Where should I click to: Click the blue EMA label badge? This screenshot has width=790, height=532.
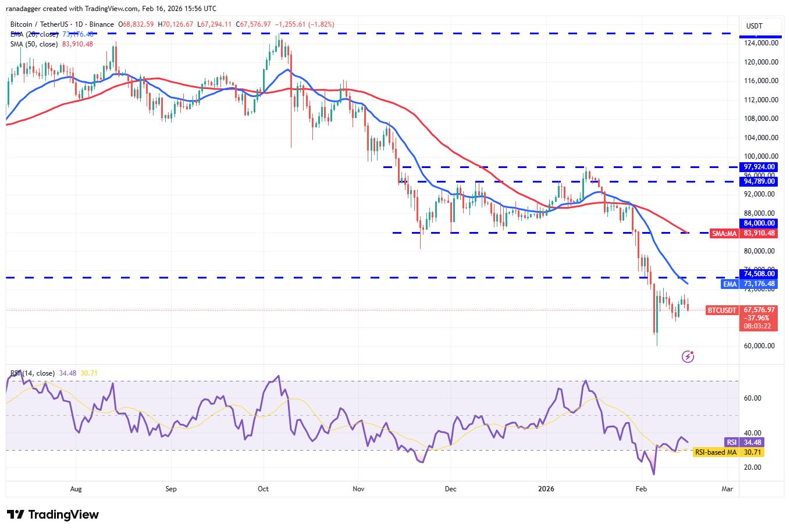pyautogui.click(x=729, y=284)
